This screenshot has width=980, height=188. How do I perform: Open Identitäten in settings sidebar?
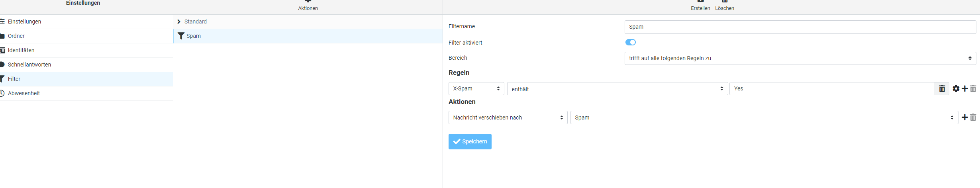point(21,50)
